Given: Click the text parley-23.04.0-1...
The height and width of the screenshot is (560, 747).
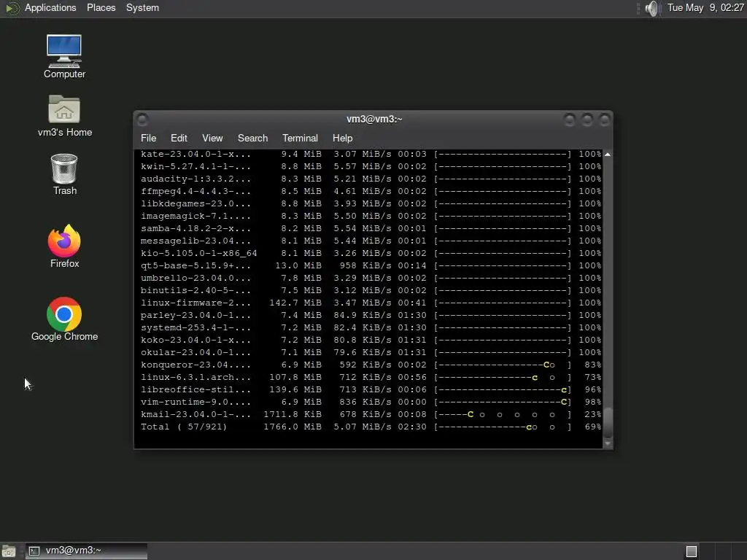Looking at the screenshot, I should pyautogui.click(x=196, y=315).
